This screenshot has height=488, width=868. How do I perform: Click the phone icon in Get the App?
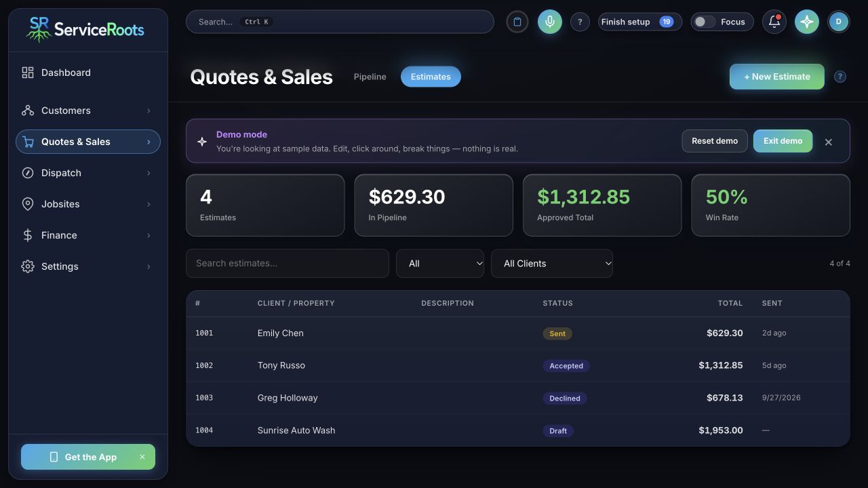pos(54,457)
